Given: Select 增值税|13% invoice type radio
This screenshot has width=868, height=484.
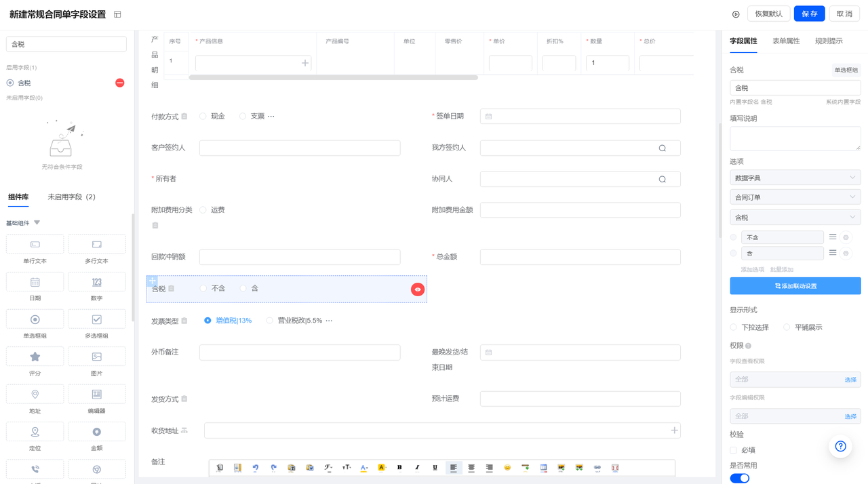Looking at the screenshot, I should click(208, 321).
